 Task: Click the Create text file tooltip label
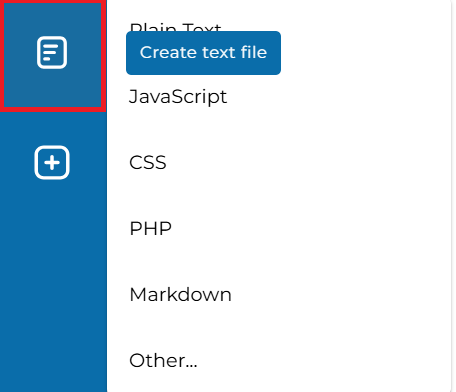coord(203,53)
